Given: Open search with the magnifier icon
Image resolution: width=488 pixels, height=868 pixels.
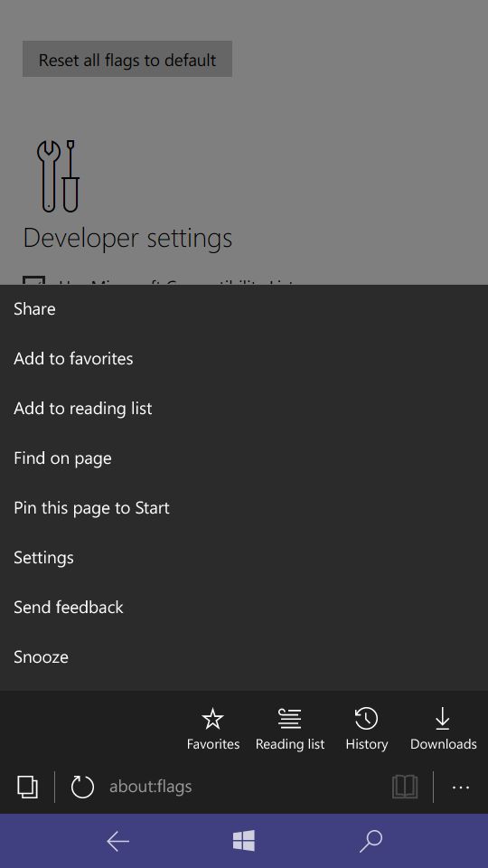Looking at the screenshot, I should [x=371, y=841].
